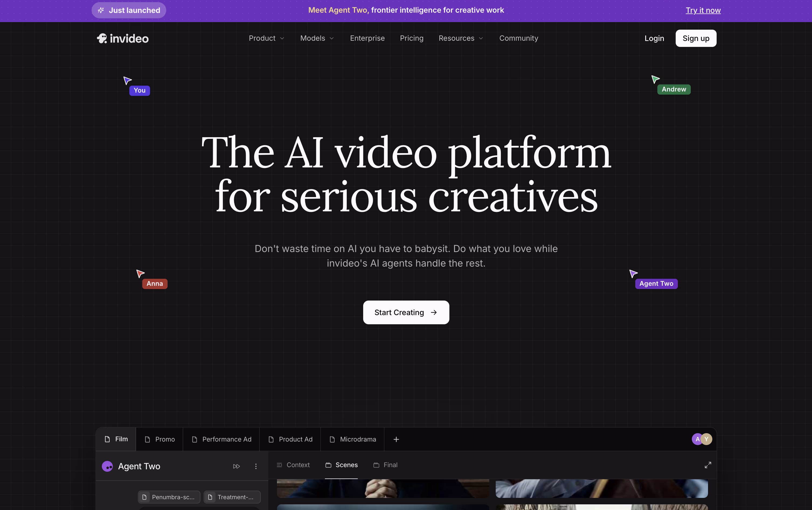Click the Scenes tab clapperboard icon
Viewport: 812px width, 510px height.
point(328,465)
